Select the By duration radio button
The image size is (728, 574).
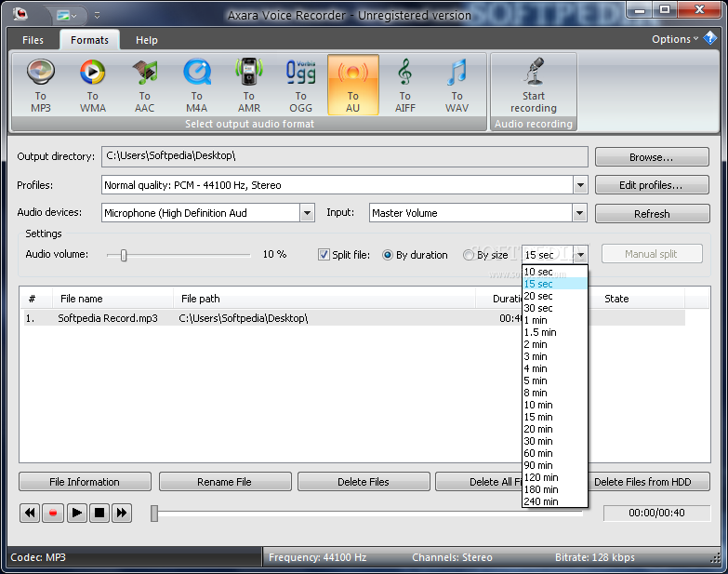point(388,255)
